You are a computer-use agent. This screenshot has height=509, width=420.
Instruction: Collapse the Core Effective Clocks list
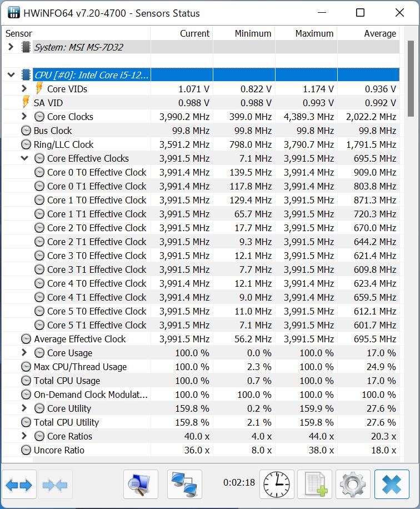(24, 158)
